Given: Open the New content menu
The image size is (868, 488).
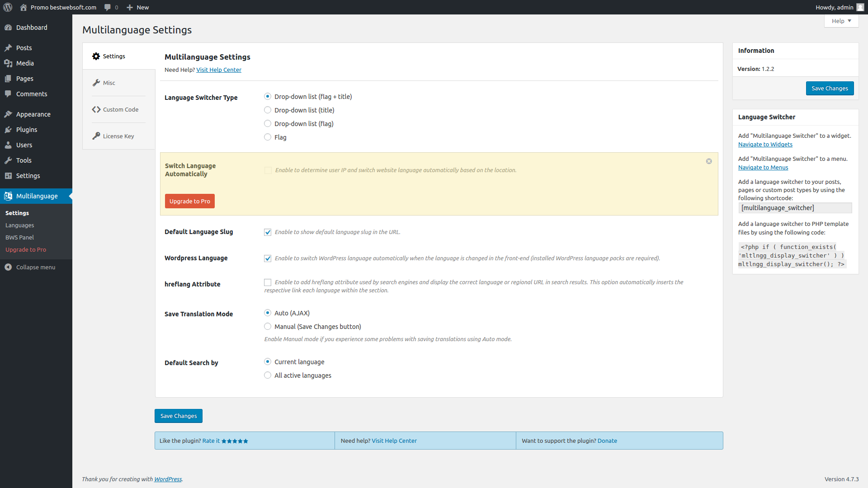Looking at the screenshot, I should (x=137, y=7).
